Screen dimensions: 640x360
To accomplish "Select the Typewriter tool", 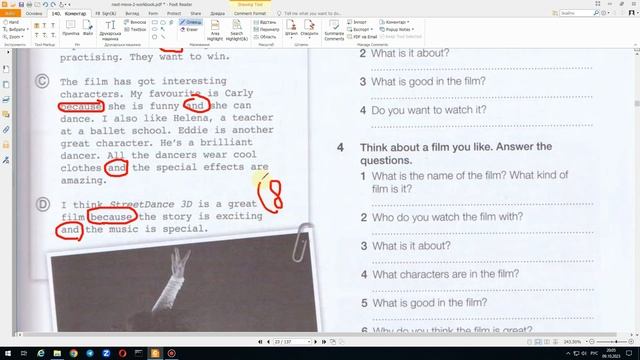I will (110, 30).
